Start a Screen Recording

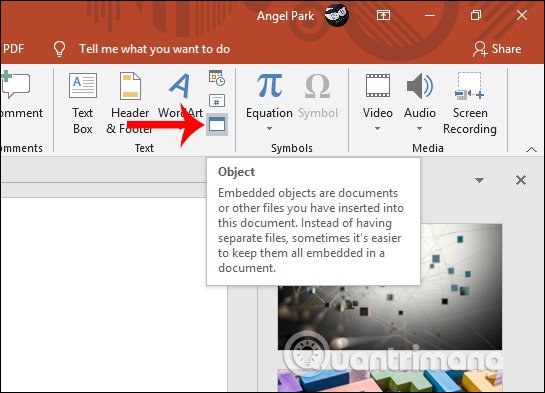tap(470, 103)
